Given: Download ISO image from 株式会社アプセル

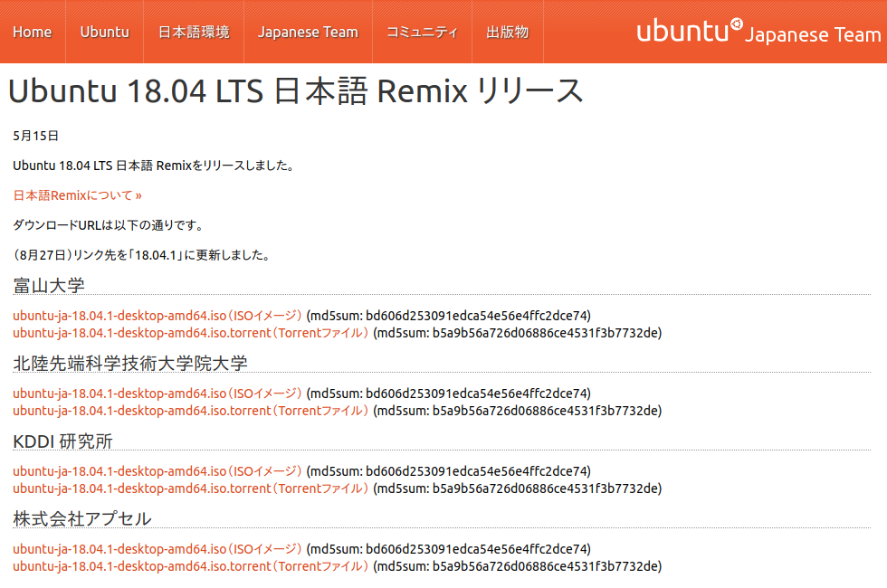Looking at the screenshot, I should click(157, 549).
